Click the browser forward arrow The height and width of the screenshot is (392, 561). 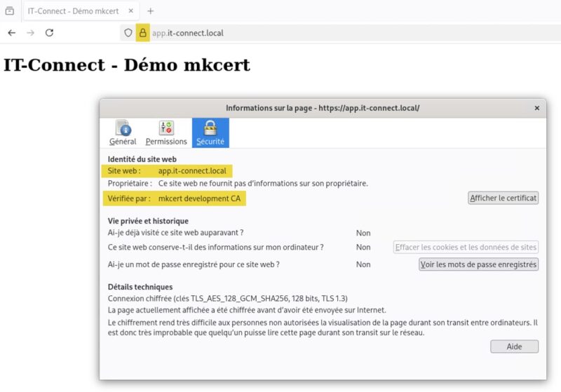[x=31, y=33]
